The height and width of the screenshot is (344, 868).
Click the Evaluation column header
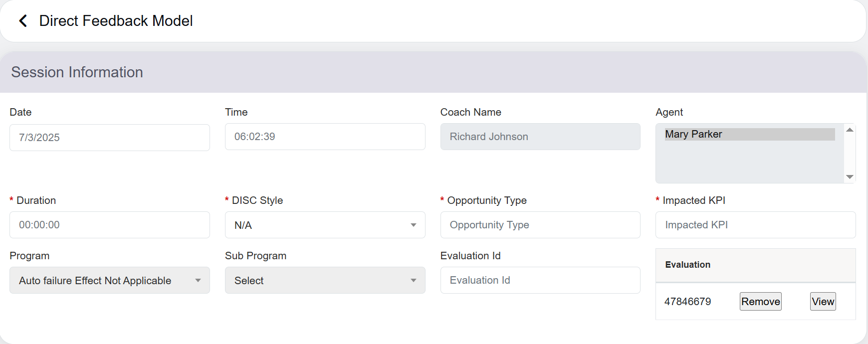click(x=687, y=265)
